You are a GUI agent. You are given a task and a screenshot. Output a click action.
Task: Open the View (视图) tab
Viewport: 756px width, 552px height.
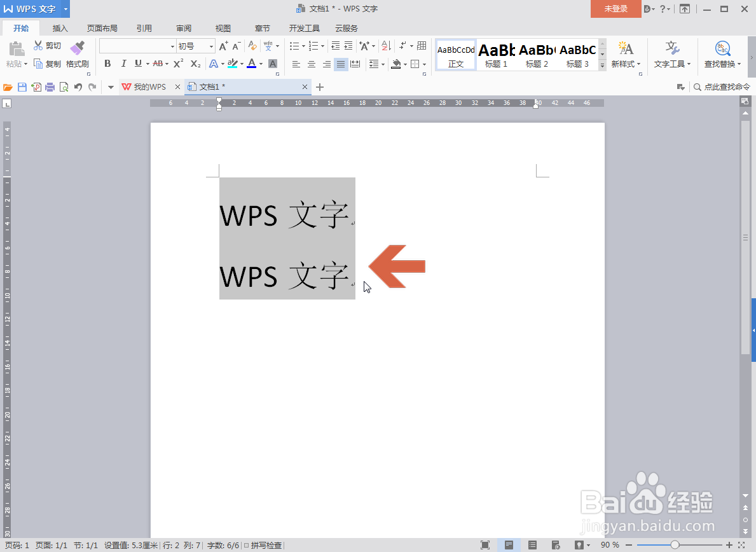(x=223, y=29)
